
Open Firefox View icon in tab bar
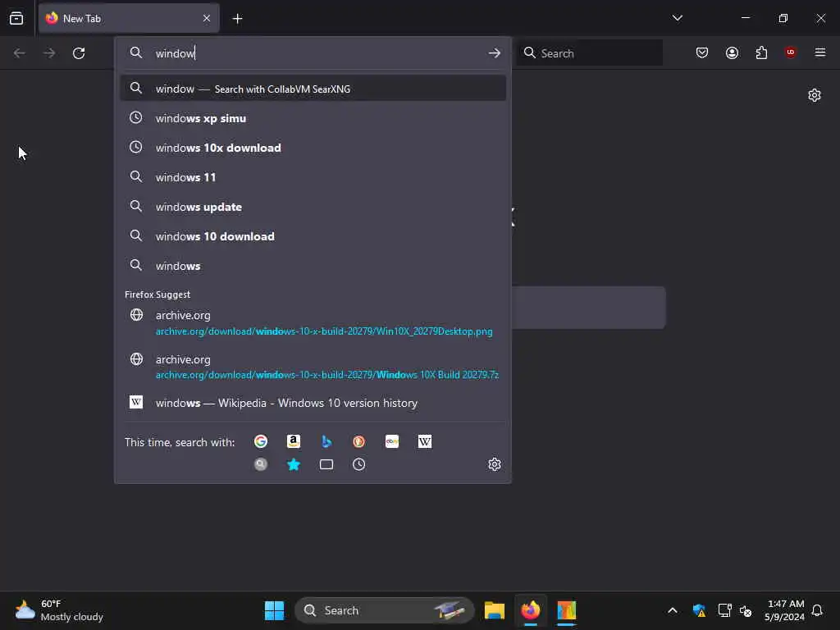point(16,18)
